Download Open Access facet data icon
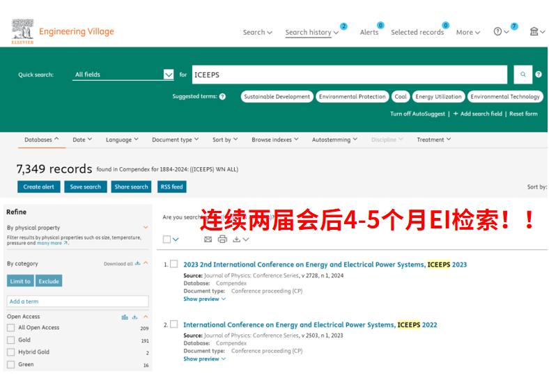The width and height of the screenshot is (549, 392). tap(134, 317)
